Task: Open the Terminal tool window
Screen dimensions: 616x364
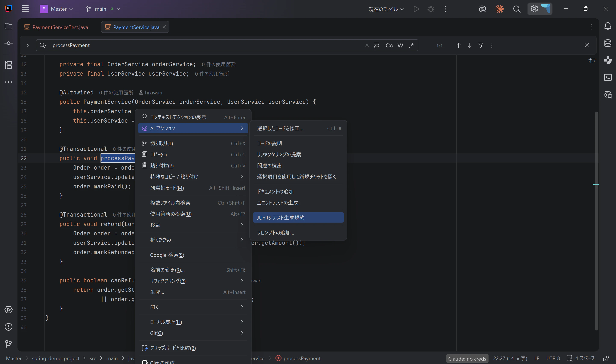Action: [608, 77]
